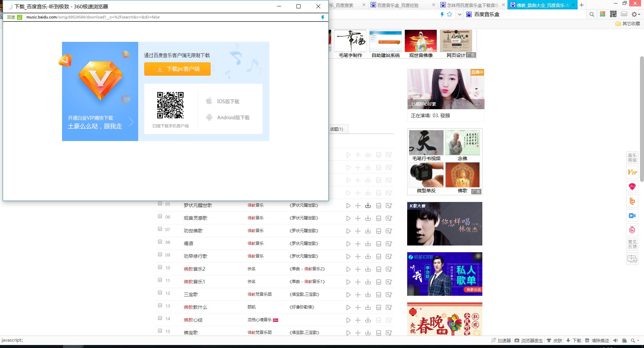Select checkbox for song 12 三宝歌
644x348 pixels.
coord(160,293)
